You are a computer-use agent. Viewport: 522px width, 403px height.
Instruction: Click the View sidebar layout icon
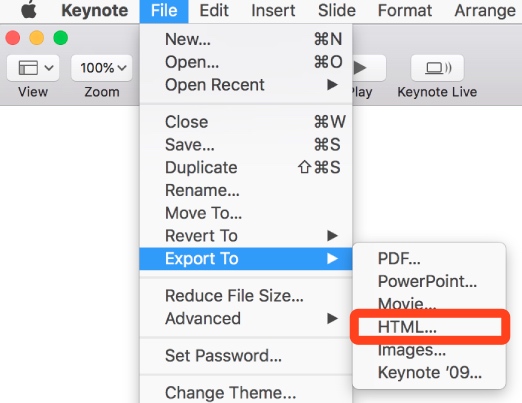coord(28,68)
